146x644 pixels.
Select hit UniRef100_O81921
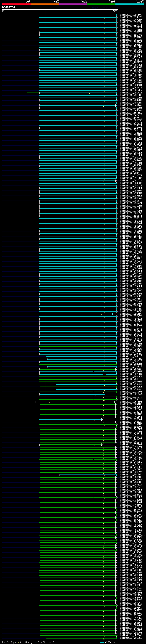coord(131,40)
